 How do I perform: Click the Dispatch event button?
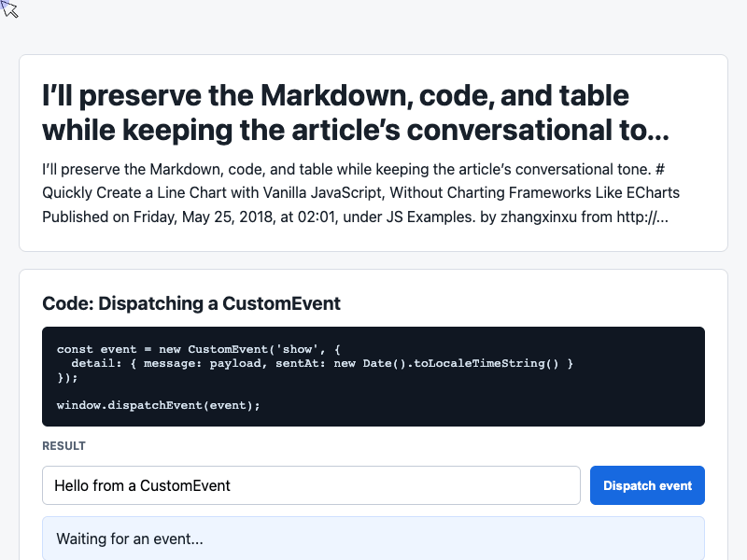click(647, 485)
